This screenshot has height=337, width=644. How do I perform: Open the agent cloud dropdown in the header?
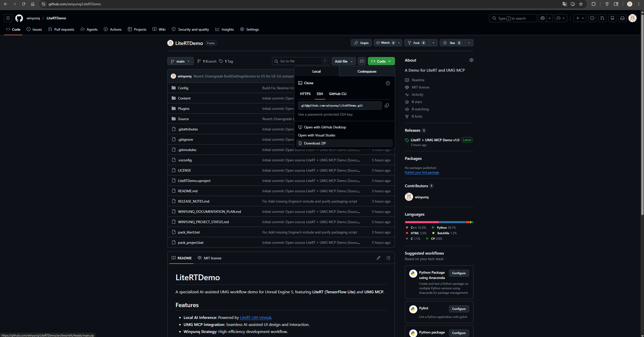pyautogui.click(x=561, y=18)
